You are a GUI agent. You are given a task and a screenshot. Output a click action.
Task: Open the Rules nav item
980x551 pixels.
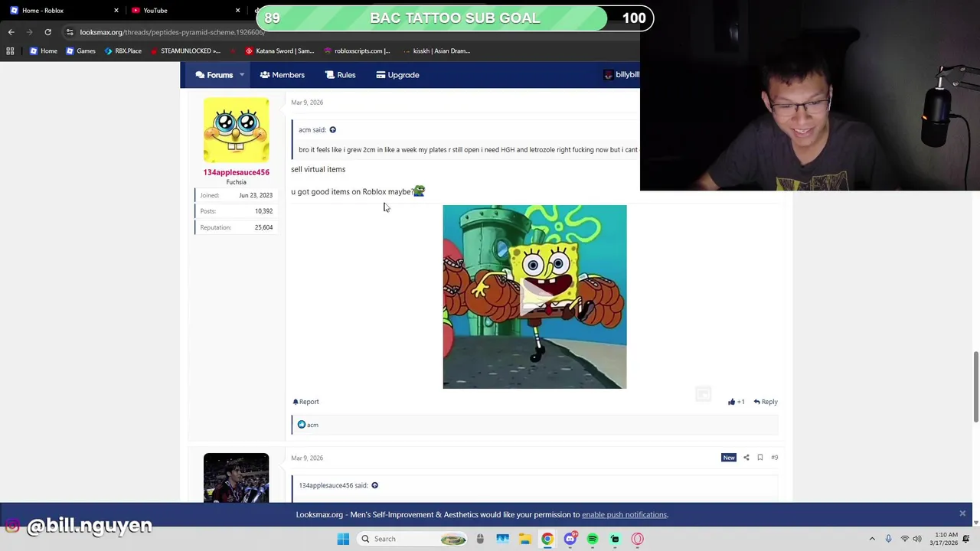(x=340, y=75)
